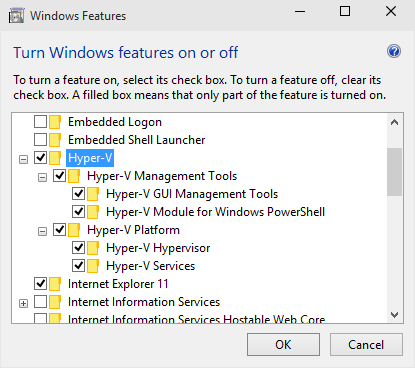Select the Hyper-V Platform label

click(x=133, y=230)
